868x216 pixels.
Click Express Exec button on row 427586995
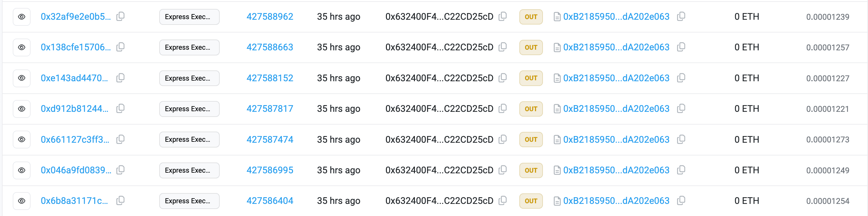[x=189, y=170]
